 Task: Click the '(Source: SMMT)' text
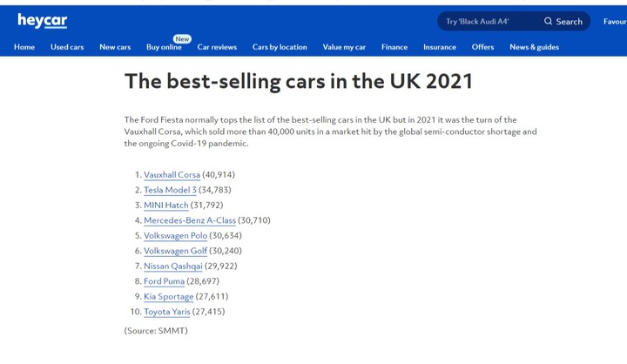point(156,331)
